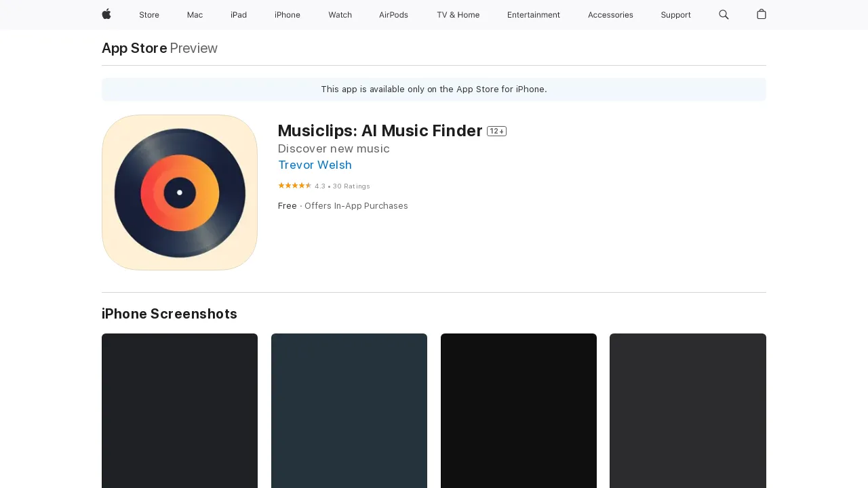
Task: Open the iPhone menu
Action: (288, 15)
